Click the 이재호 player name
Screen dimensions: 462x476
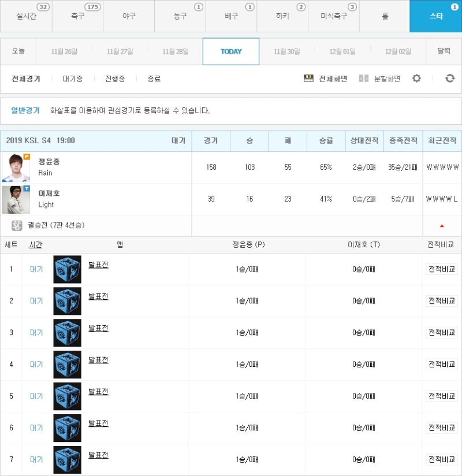pos(49,194)
